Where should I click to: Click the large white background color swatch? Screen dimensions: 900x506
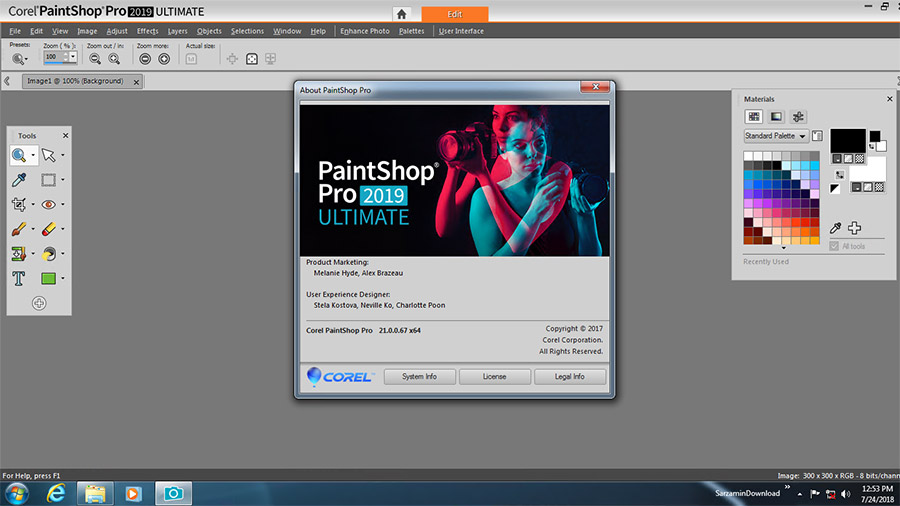point(867,170)
